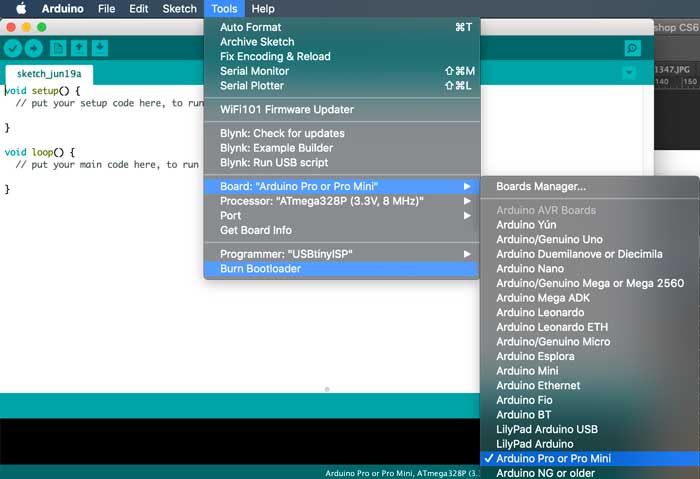Click Processor: ATmega328P (3.3V, 8 MHz) entry
Viewport: 700px width, 479px height.
[342, 201]
